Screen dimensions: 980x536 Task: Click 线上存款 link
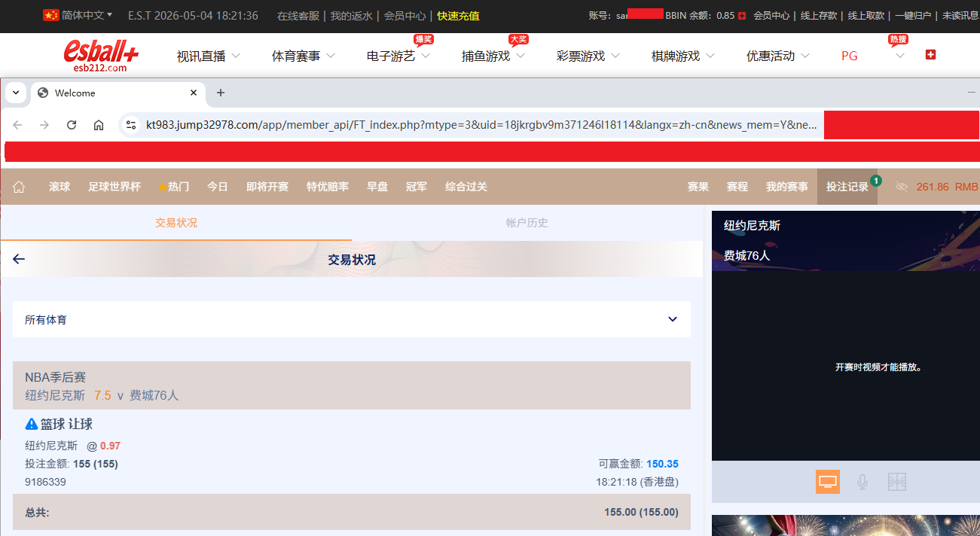click(x=818, y=16)
